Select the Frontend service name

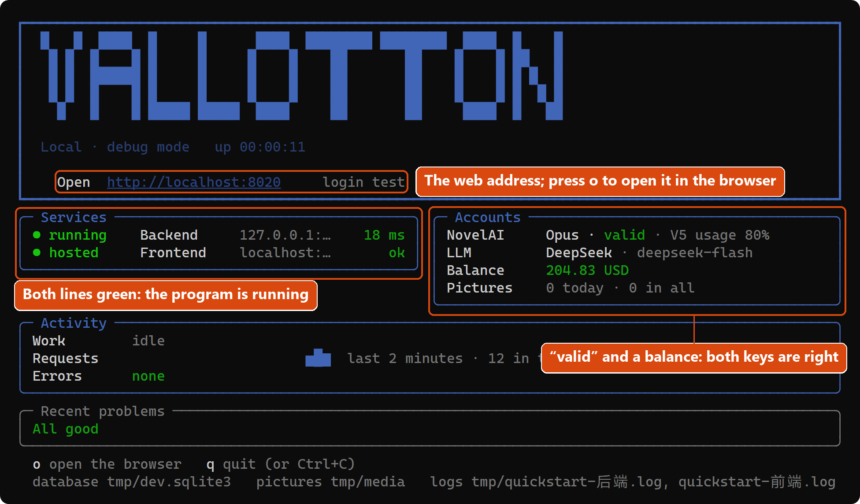point(173,253)
